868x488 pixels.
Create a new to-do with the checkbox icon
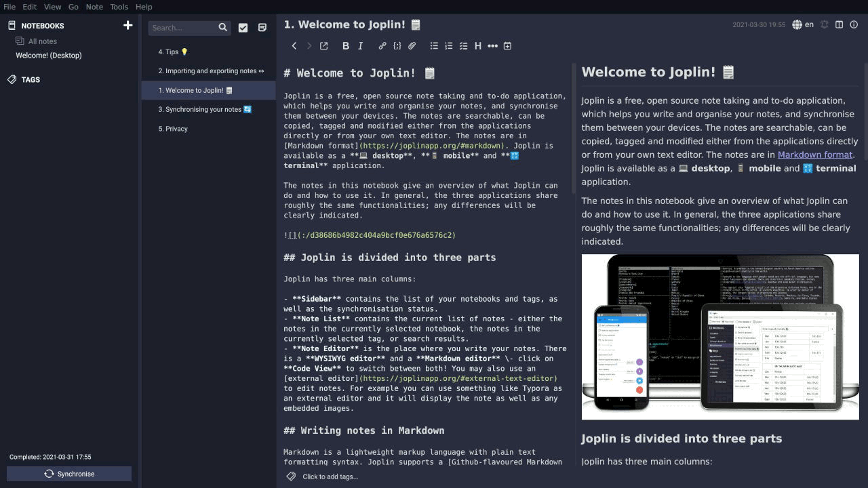pos(243,28)
